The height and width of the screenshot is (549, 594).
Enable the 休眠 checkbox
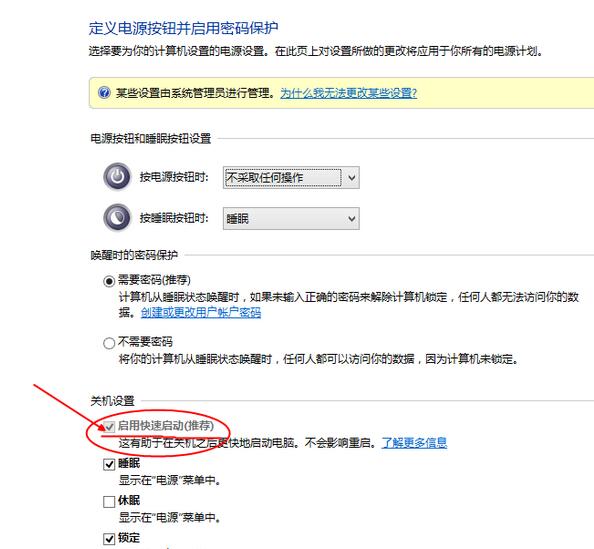(109, 502)
